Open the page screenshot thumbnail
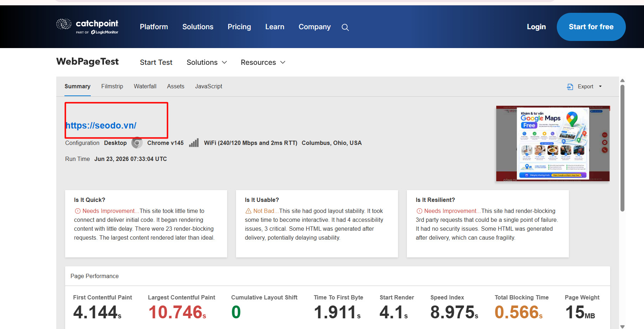The image size is (644, 329). point(553,143)
